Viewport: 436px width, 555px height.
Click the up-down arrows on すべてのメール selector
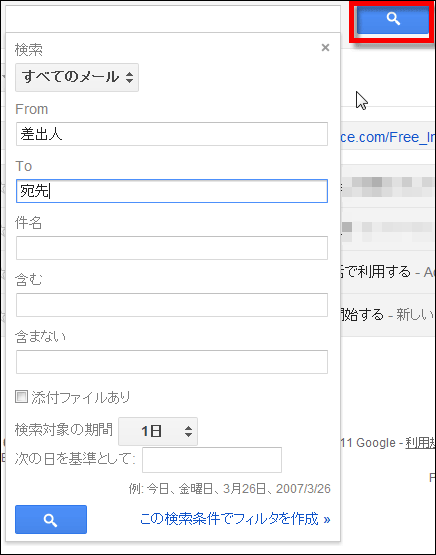coord(130,77)
